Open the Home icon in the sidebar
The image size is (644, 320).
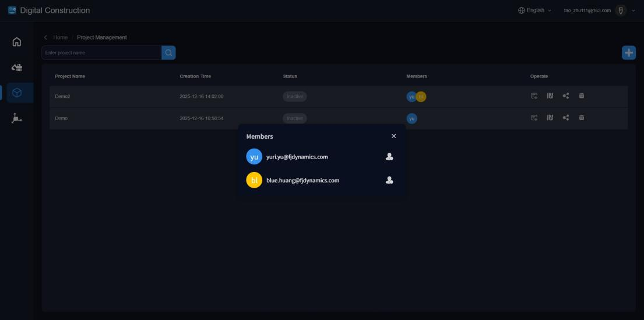click(17, 42)
